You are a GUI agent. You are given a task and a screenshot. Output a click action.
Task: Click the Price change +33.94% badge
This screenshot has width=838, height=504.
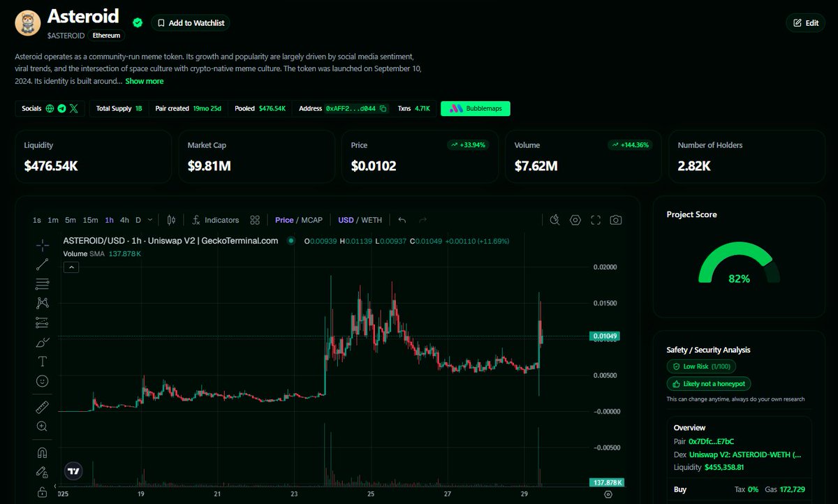tap(468, 145)
